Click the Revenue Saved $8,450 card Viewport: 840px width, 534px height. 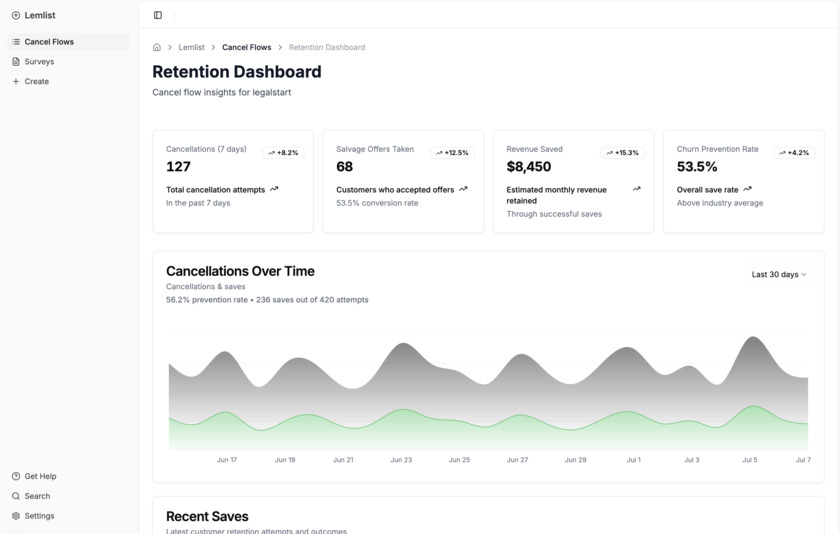click(x=573, y=181)
